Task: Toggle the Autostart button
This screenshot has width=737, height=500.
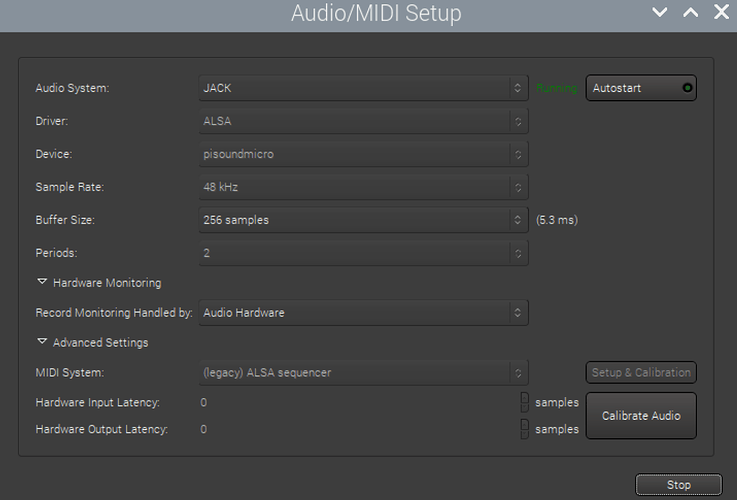Action: pyautogui.click(x=640, y=88)
